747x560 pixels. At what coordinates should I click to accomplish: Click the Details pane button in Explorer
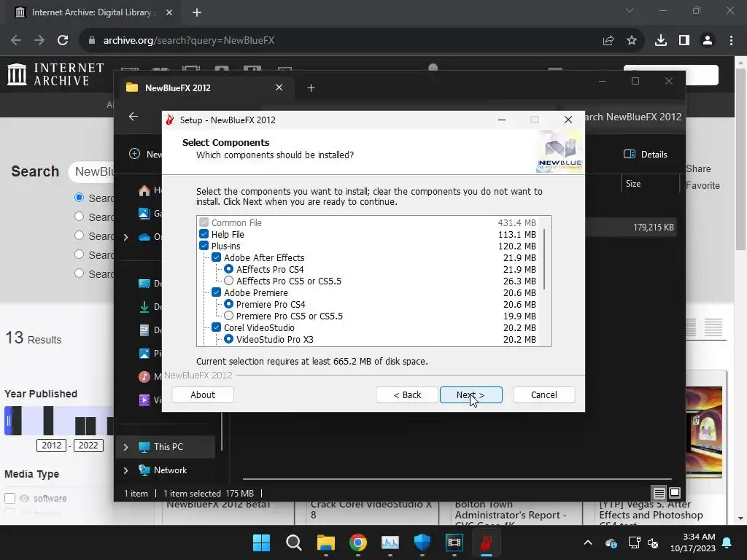click(646, 154)
